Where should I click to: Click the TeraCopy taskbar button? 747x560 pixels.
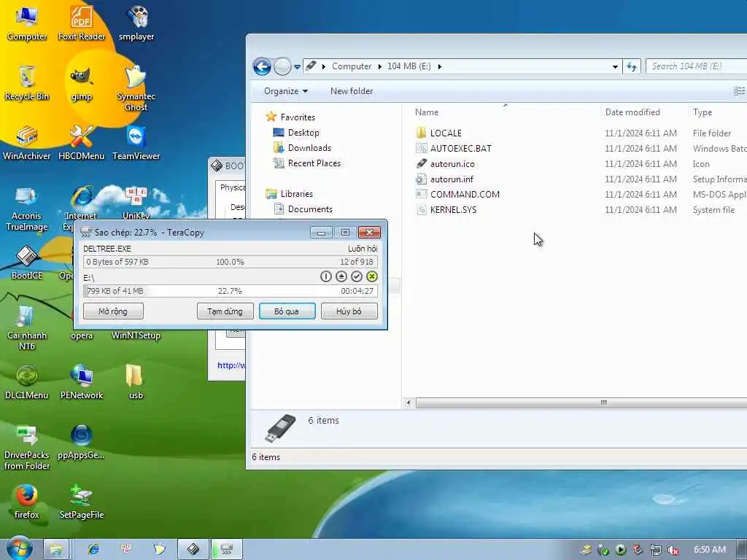[227, 549]
